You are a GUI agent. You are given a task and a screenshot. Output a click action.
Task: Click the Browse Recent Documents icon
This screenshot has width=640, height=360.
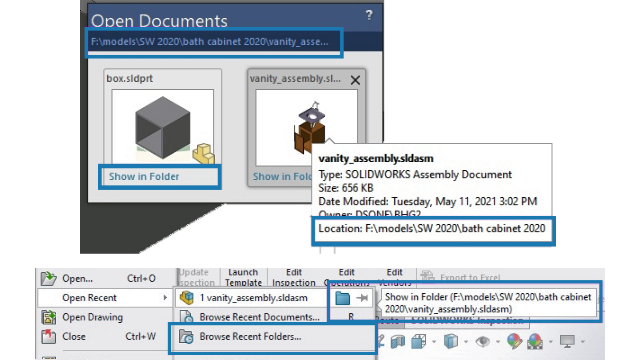point(186,317)
